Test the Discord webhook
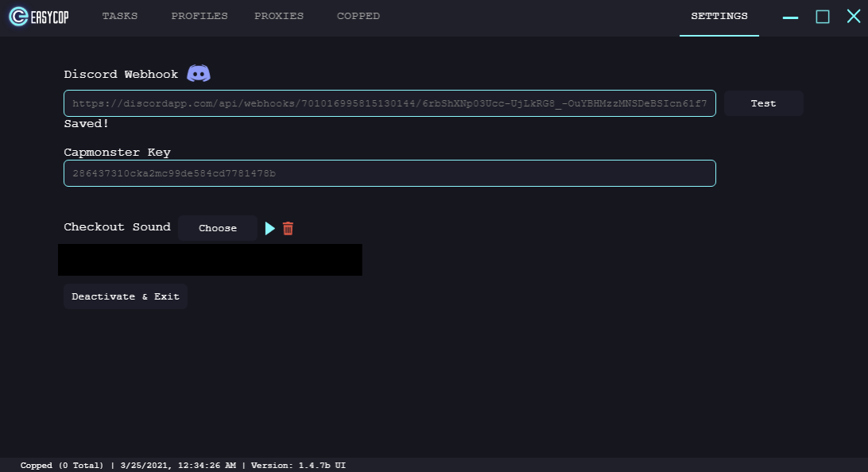Screen dimensions: 868x472 tap(763, 103)
